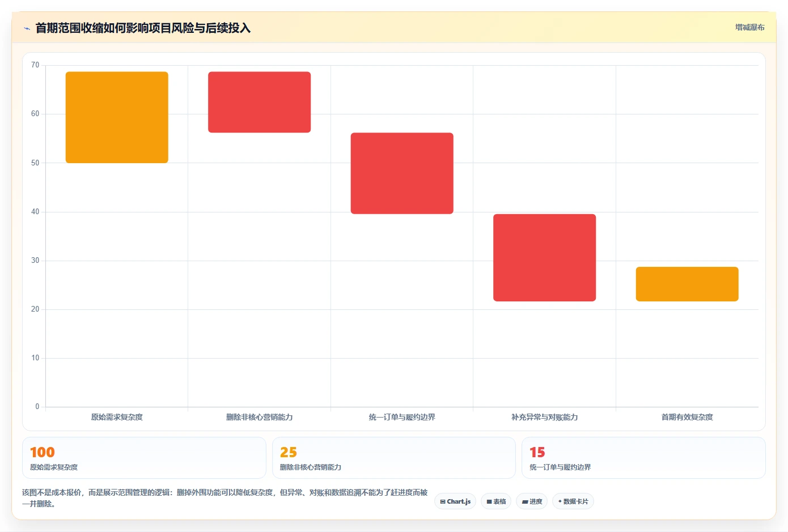
Task: Click the 原始需求复杂度 x-axis label
Action: (x=117, y=417)
